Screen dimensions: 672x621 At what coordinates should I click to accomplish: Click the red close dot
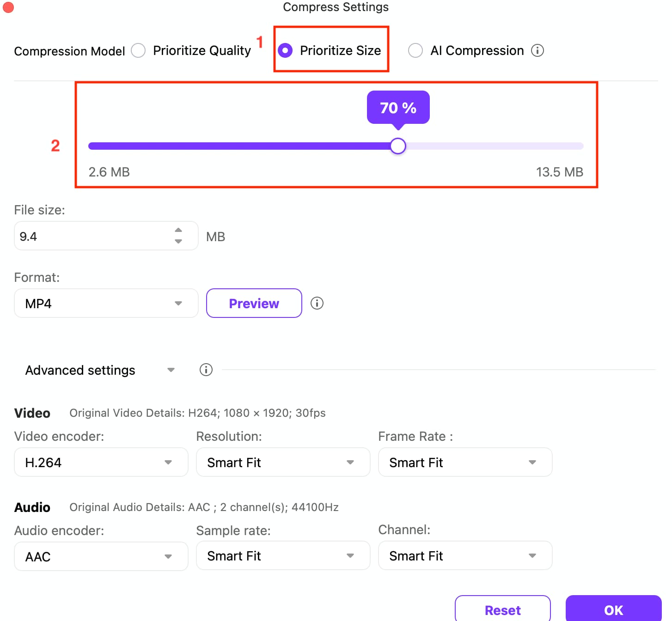tap(8, 7)
